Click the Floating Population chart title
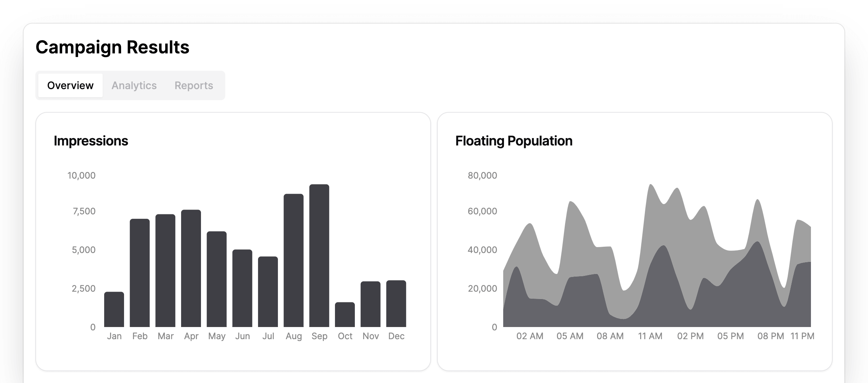This screenshot has width=868, height=383. (x=514, y=141)
